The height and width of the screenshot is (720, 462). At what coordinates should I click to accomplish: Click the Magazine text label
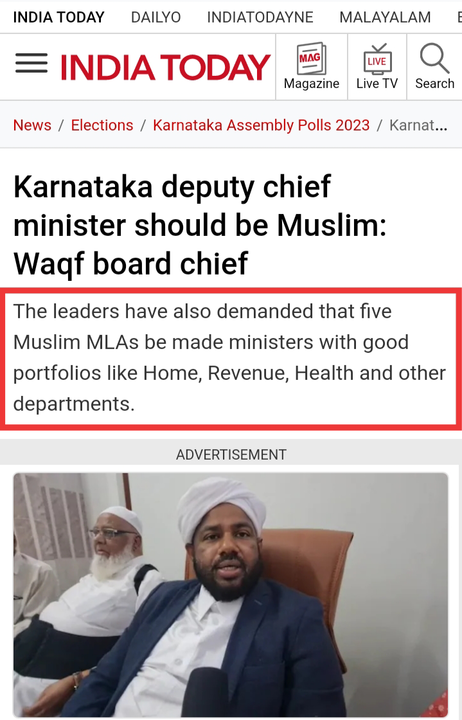(311, 84)
